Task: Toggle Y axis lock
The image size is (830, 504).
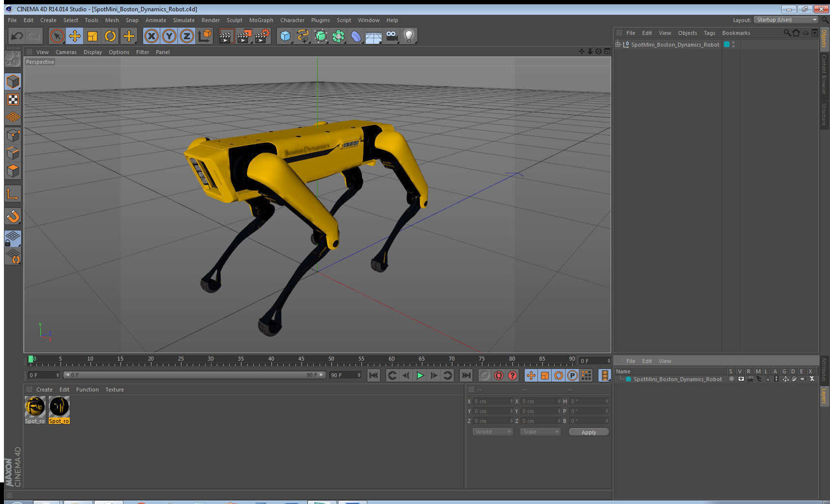Action: (x=169, y=36)
